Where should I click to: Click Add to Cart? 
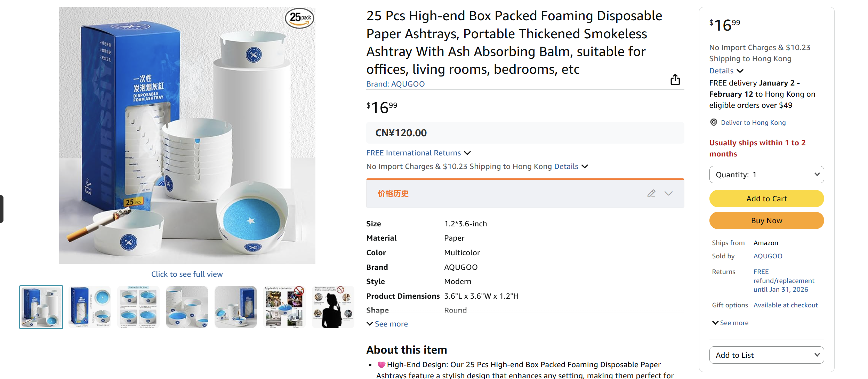click(766, 199)
